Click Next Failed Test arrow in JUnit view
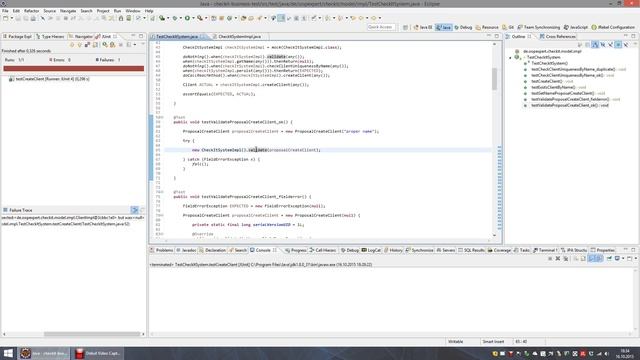This screenshot has height=360, width=640. (72, 44)
